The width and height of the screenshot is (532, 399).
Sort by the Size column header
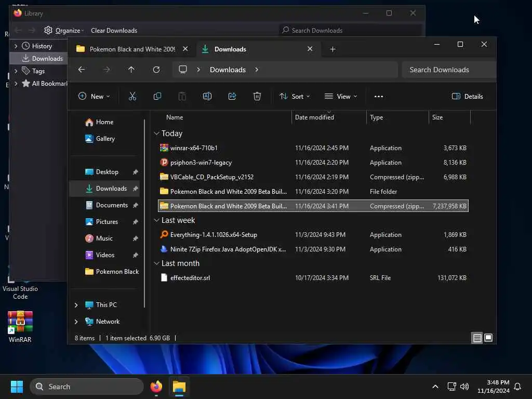[437, 117]
